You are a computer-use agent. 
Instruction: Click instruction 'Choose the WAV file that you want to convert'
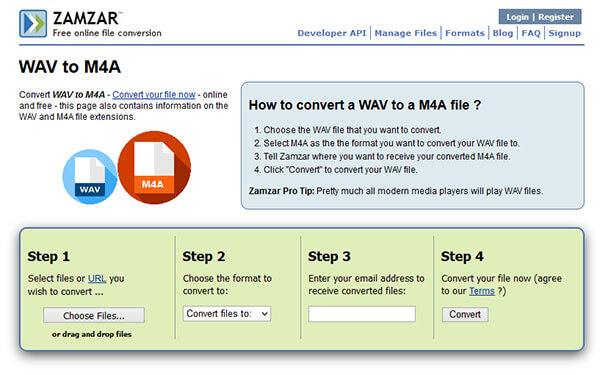[x=352, y=130]
